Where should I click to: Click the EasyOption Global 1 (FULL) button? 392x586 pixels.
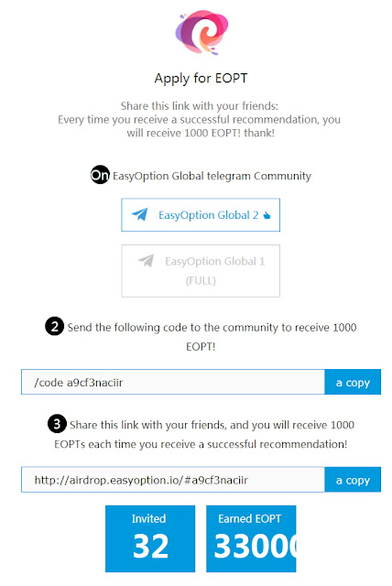click(201, 271)
